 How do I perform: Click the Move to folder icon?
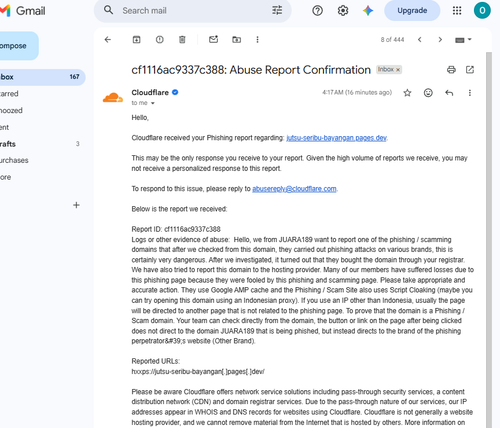click(236, 40)
